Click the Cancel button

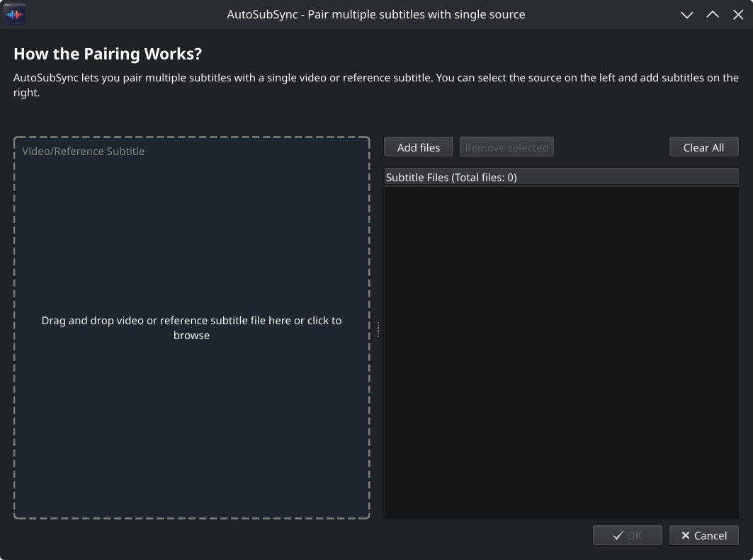click(703, 535)
